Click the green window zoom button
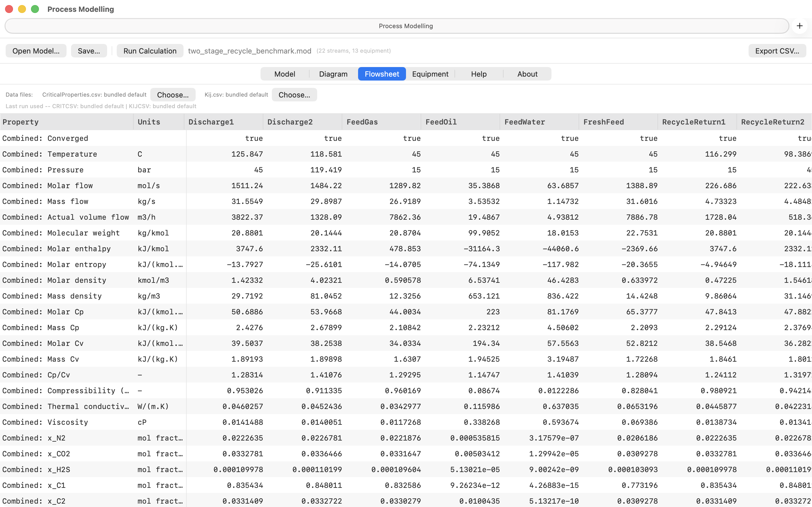 [x=35, y=9]
